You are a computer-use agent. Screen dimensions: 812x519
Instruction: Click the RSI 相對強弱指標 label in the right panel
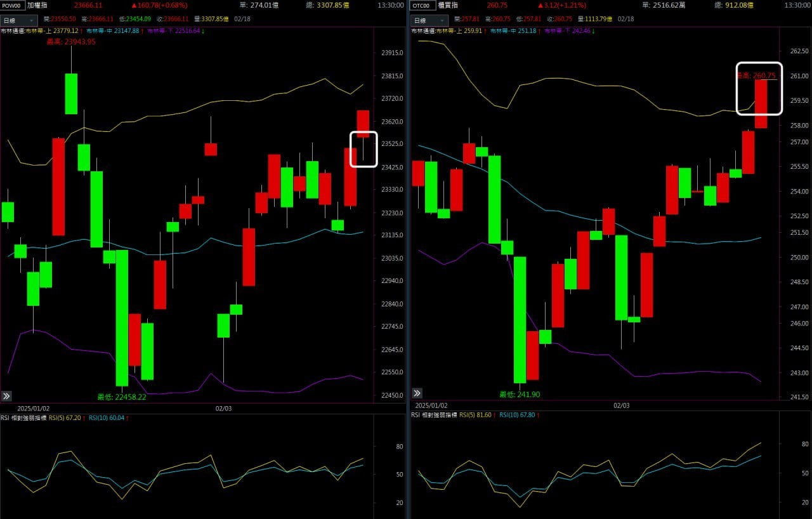[433, 415]
